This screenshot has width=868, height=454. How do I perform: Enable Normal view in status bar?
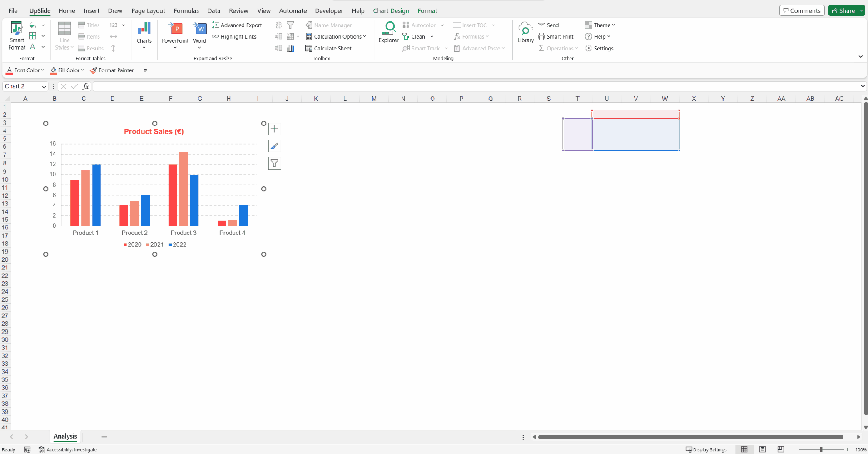(x=744, y=449)
